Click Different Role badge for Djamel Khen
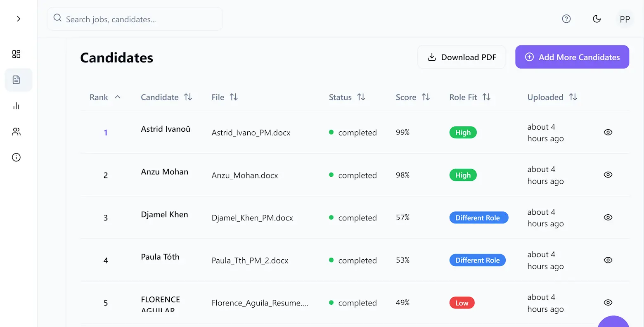 click(x=478, y=218)
